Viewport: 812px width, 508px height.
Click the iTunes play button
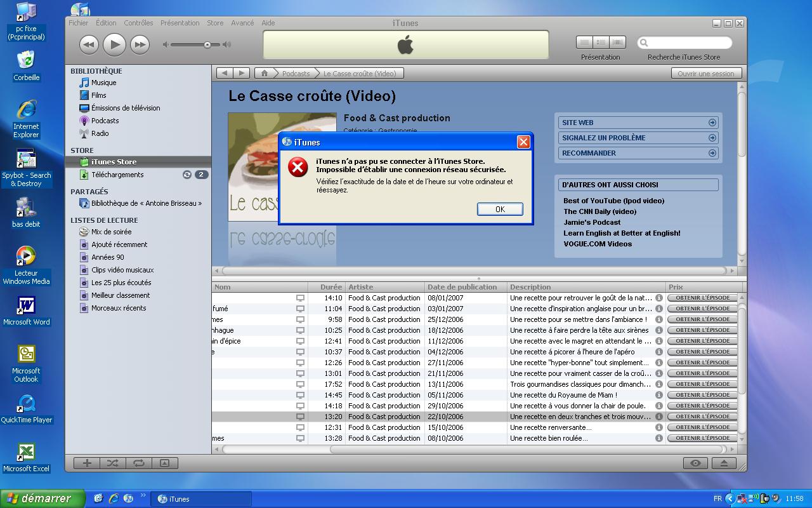(114, 44)
